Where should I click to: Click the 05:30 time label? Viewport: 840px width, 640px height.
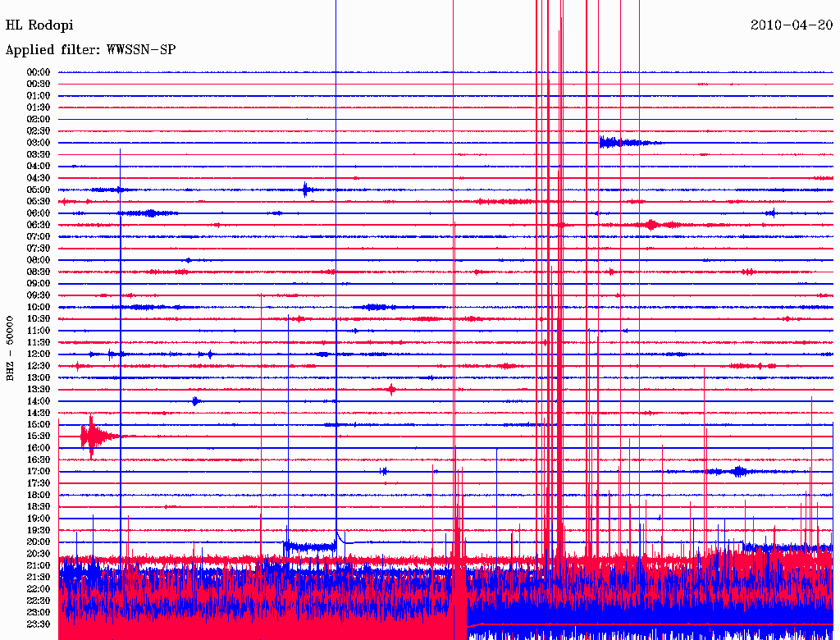[x=39, y=202]
